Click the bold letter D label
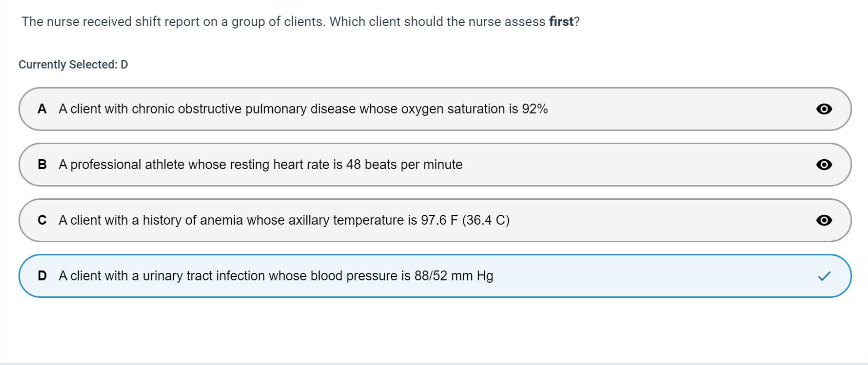Image resolution: width=868 pixels, height=365 pixels. click(x=42, y=276)
